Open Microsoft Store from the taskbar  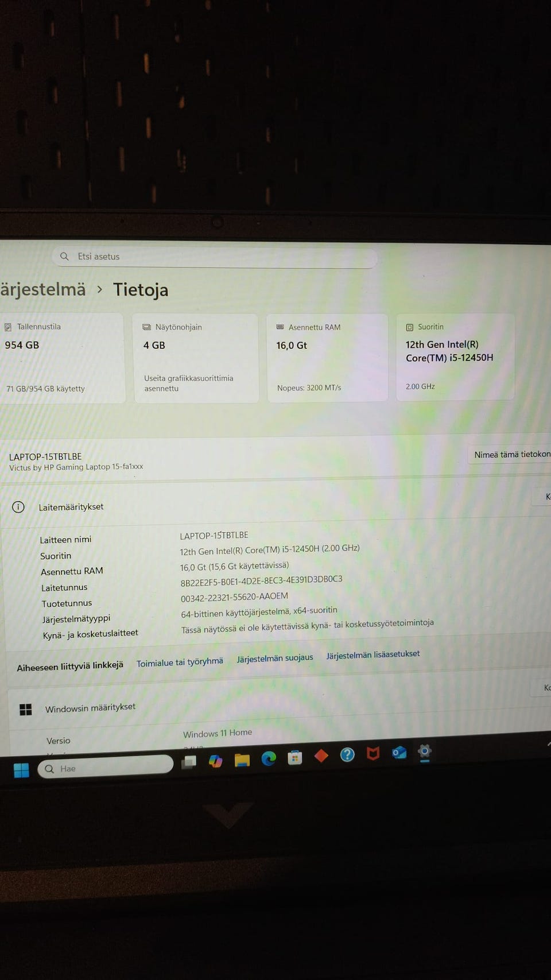pyautogui.click(x=295, y=757)
